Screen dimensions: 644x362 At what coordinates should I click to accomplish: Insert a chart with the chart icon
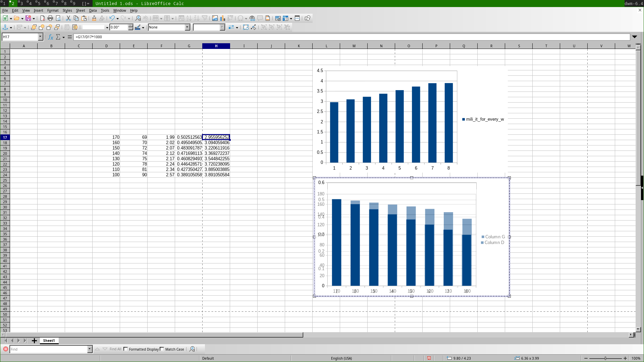[x=223, y=18]
